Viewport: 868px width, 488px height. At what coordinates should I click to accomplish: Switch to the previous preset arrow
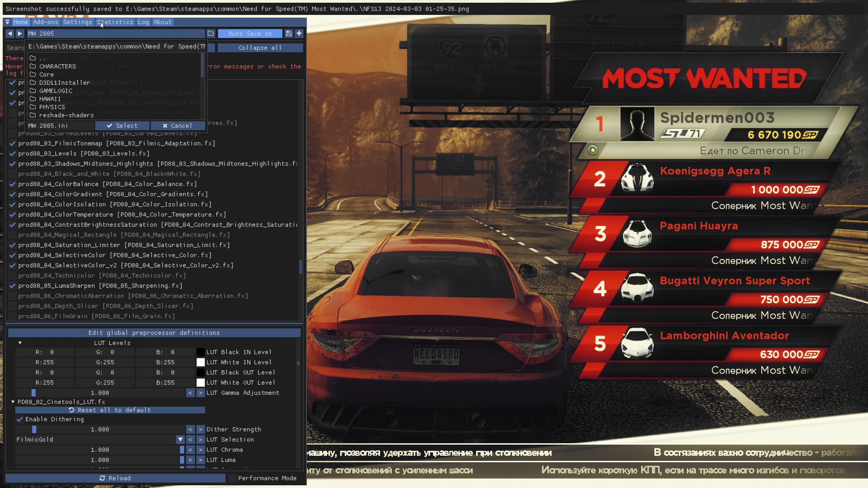point(9,34)
